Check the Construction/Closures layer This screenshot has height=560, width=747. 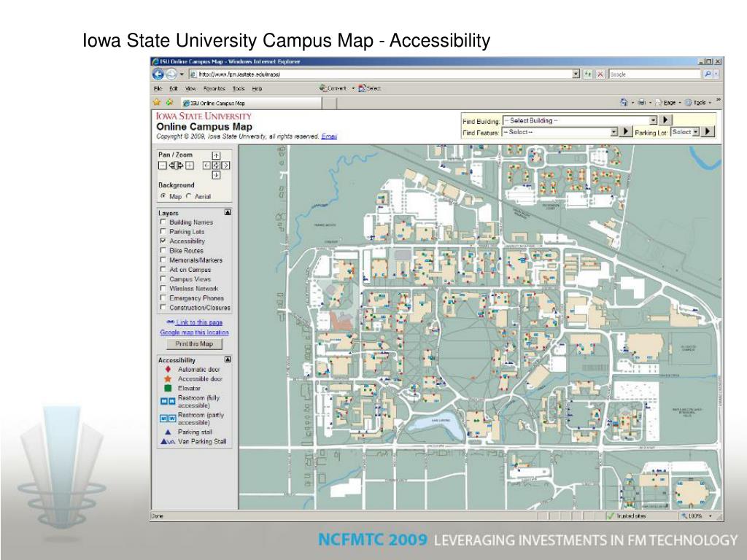click(x=163, y=308)
